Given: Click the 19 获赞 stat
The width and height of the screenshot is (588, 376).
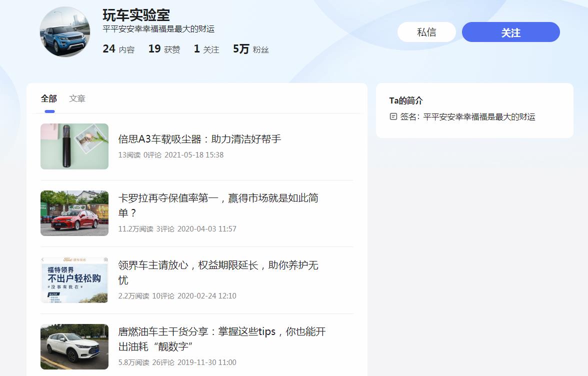Looking at the screenshot, I should pos(164,49).
